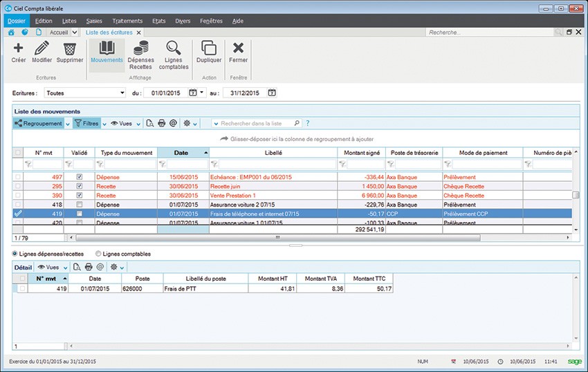Click the gear settings icon in movements toolbar
This screenshot has width=588, height=372.
187,123
